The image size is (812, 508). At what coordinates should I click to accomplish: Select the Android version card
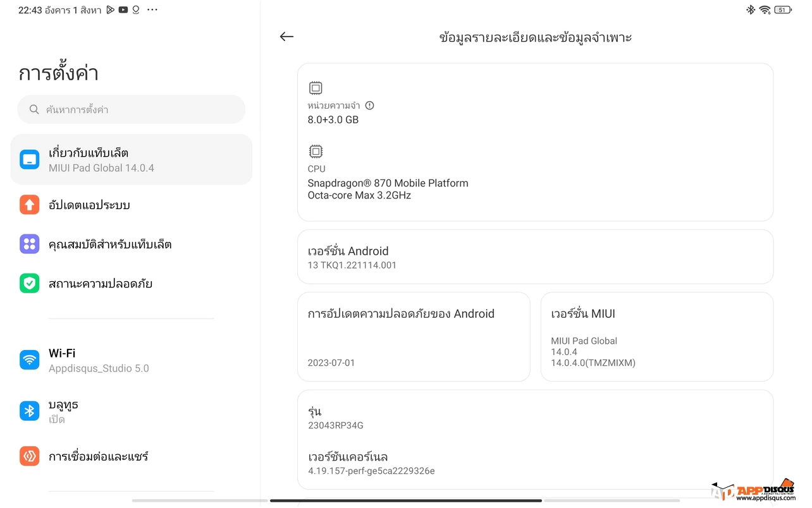tap(536, 257)
